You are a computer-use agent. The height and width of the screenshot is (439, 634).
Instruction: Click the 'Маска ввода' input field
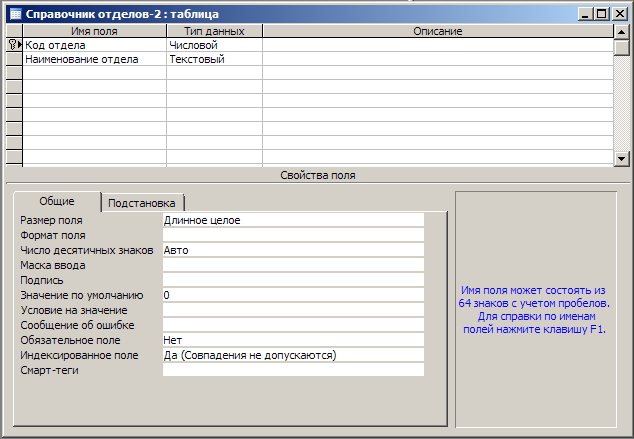point(294,265)
